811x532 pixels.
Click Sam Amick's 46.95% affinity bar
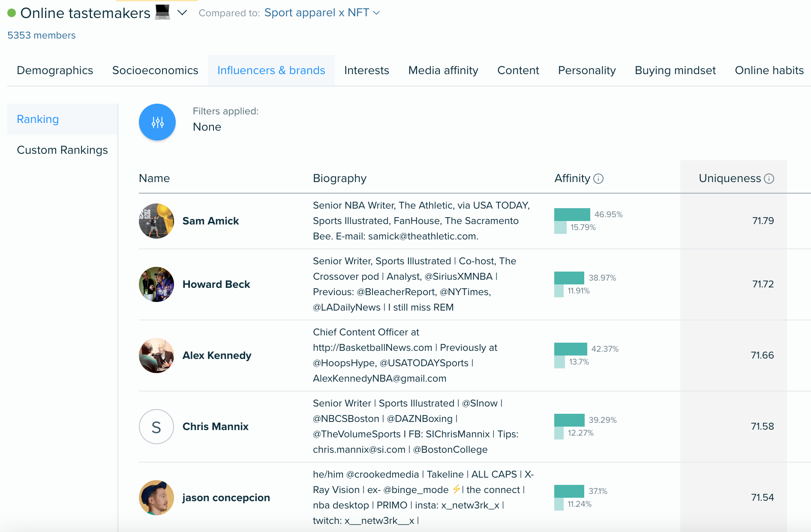tap(572, 214)
